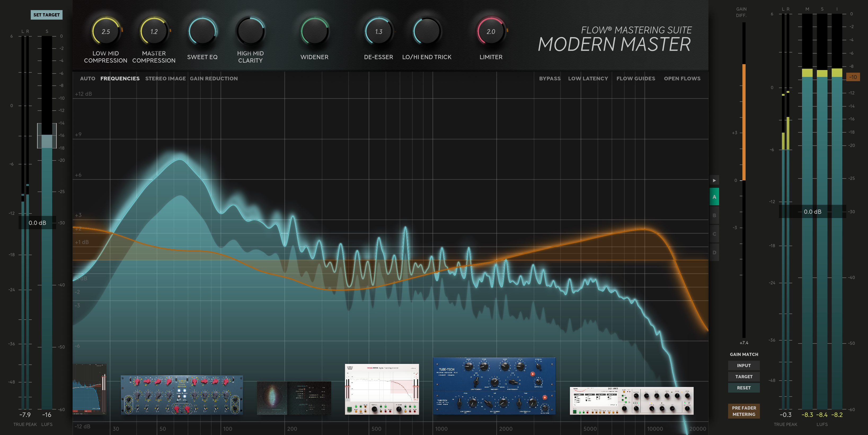Screen dimensions: 868x435
Task: Click the Master Compression knob
Action: pyautogui.click(x=154, y=31)
